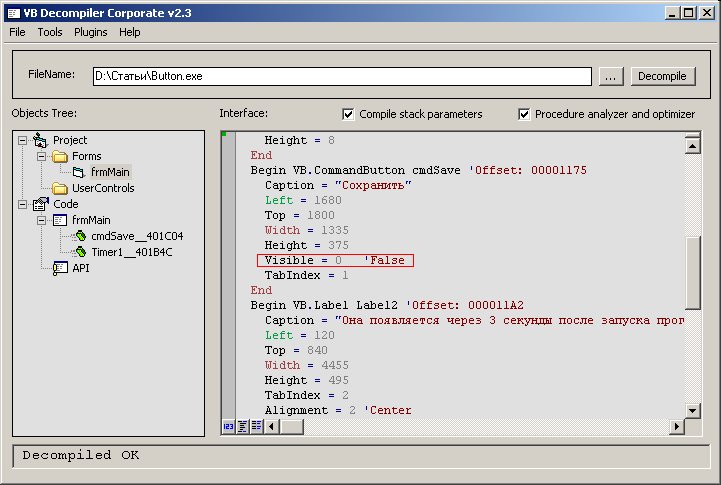
Task: Collapse frmMain under the Code node
Action: coord(41,220)
